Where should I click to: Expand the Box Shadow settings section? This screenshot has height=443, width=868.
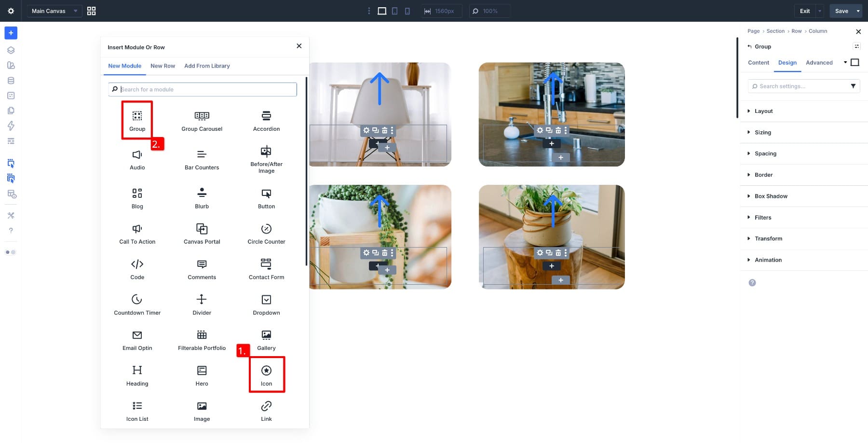[771, 196]
